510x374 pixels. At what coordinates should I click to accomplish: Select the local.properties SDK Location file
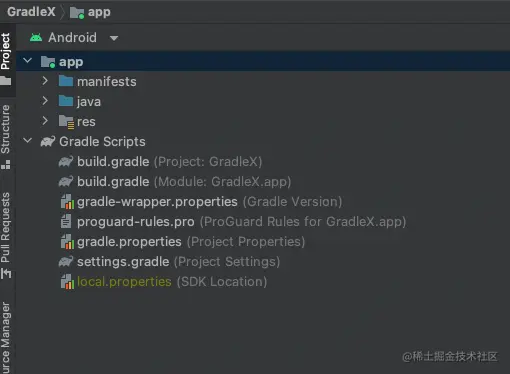click(x=164, y=282)
